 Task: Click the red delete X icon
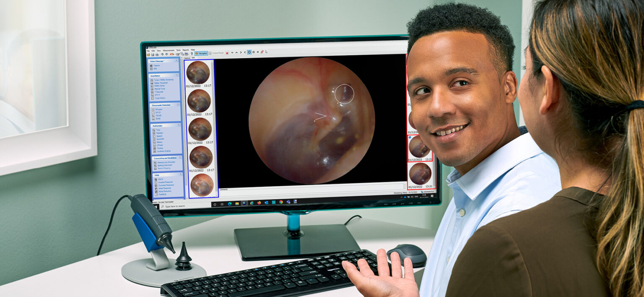[227, 53]
